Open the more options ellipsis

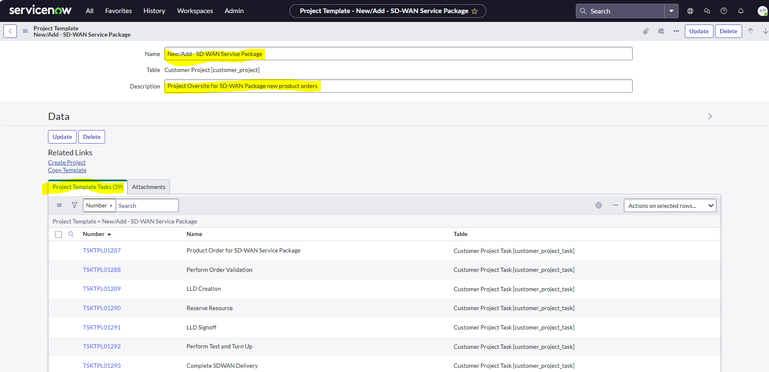[676, 31]
